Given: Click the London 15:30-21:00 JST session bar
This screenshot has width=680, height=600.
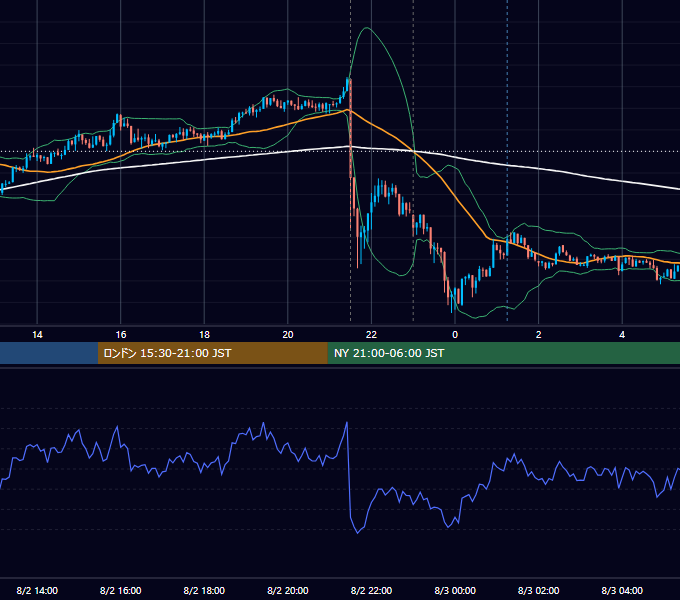Looking at the screenshot, I should [x=212, y=353].
